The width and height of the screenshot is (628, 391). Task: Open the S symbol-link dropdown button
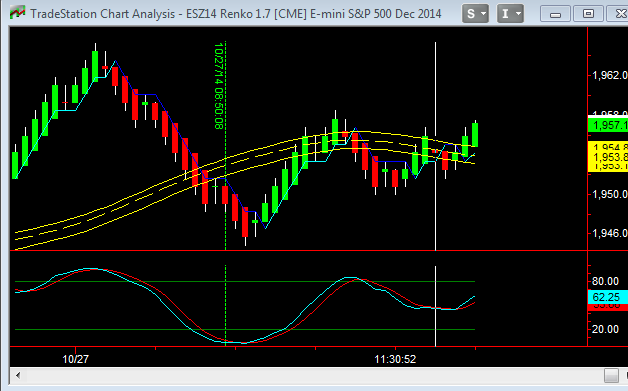pos(475,14)
